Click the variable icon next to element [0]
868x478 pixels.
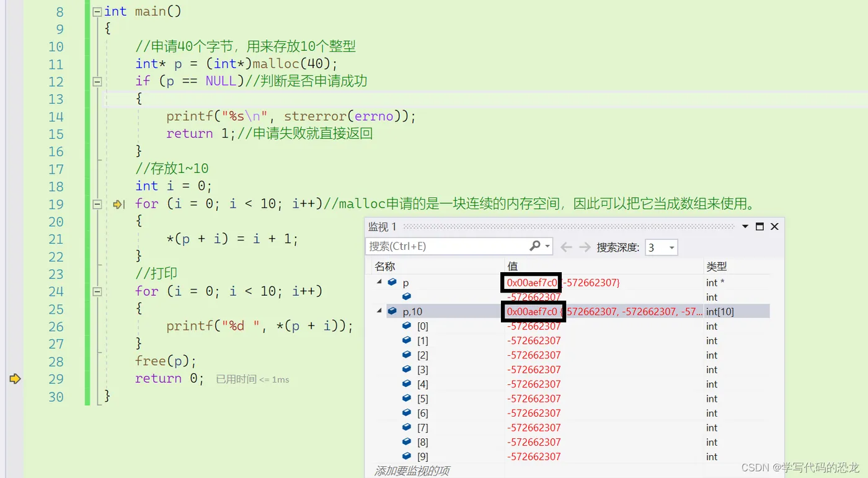point(407,325)
